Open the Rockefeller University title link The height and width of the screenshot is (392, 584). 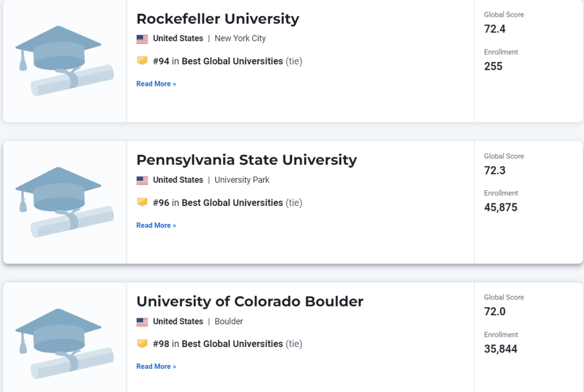pos(218,18)
